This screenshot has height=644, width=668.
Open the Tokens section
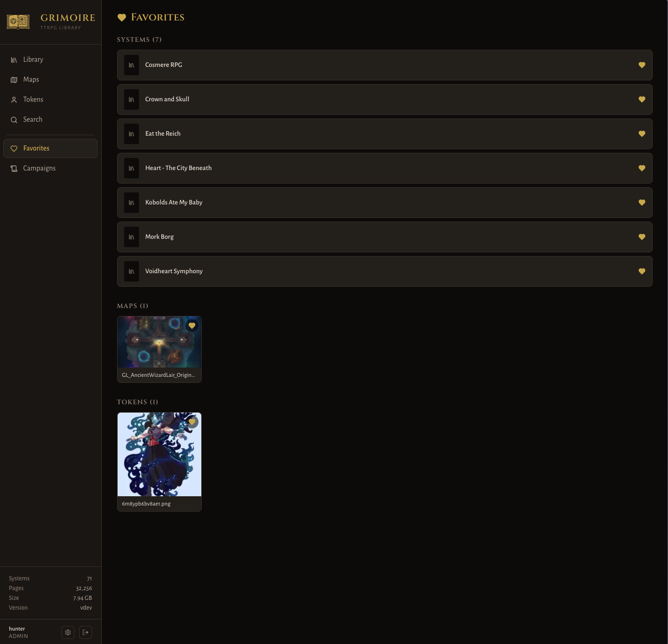[x=50, y=100]
